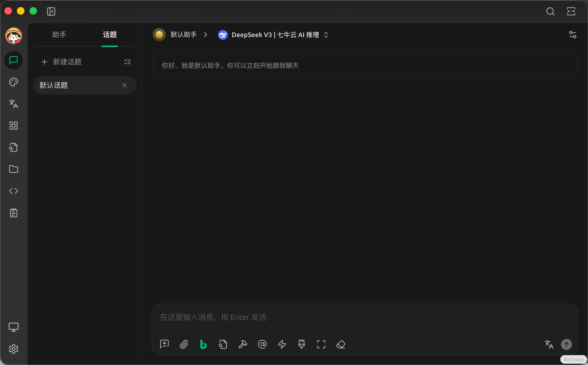Toggle the Bing web search icon
The width and height of the screenshot is (588, 365).
203,344
